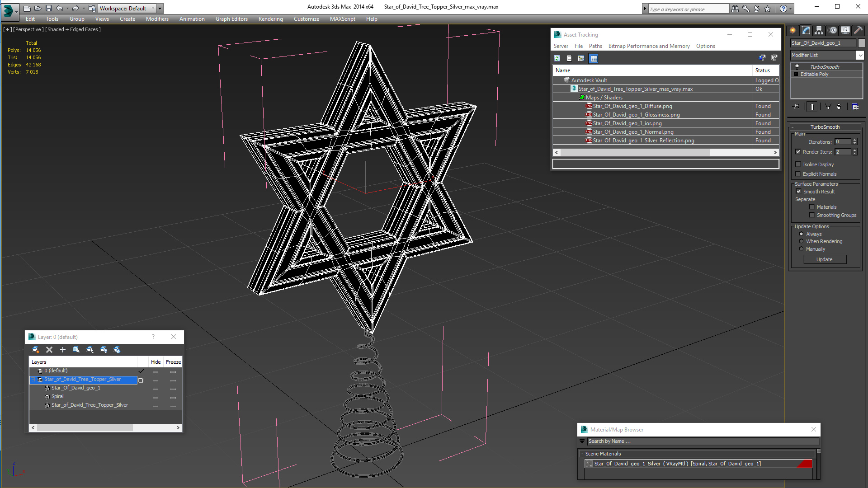
Task: Open the Hierarchy command panel tab
Action: point(819,30)
